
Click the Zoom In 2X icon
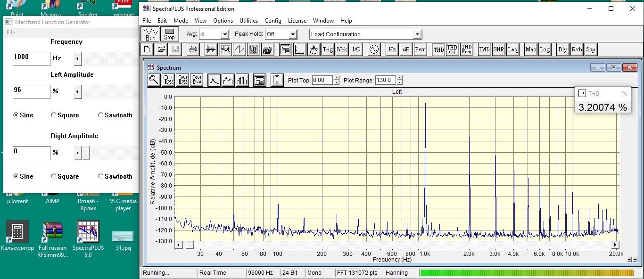click(168, 80)
